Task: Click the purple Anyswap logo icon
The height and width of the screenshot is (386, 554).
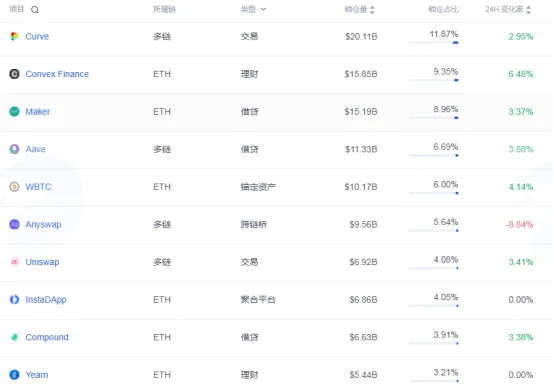Action: (14, 224)
